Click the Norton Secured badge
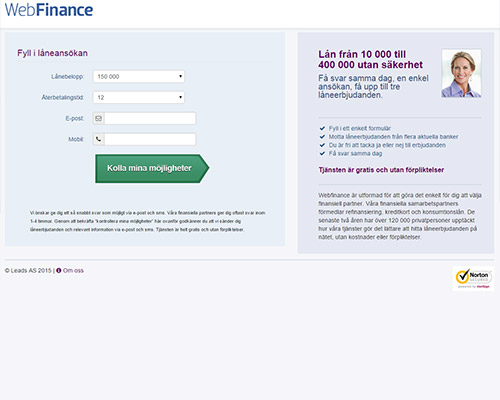This screenshot has height=400, width=500. click(473, 279)
